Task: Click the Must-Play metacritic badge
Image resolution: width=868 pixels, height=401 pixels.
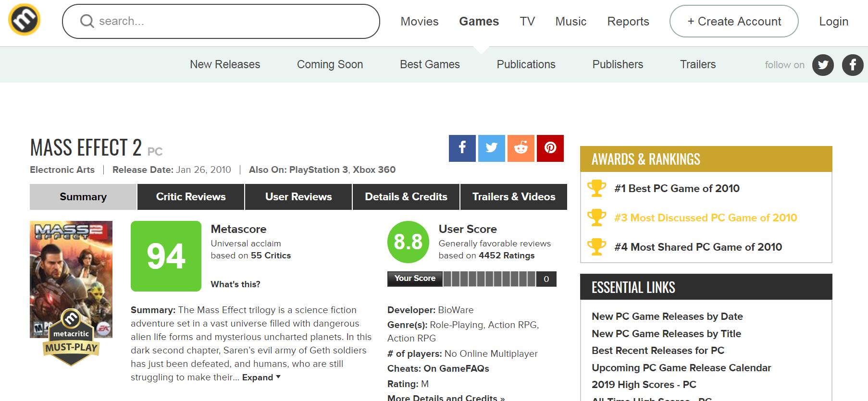Action: 71,337
